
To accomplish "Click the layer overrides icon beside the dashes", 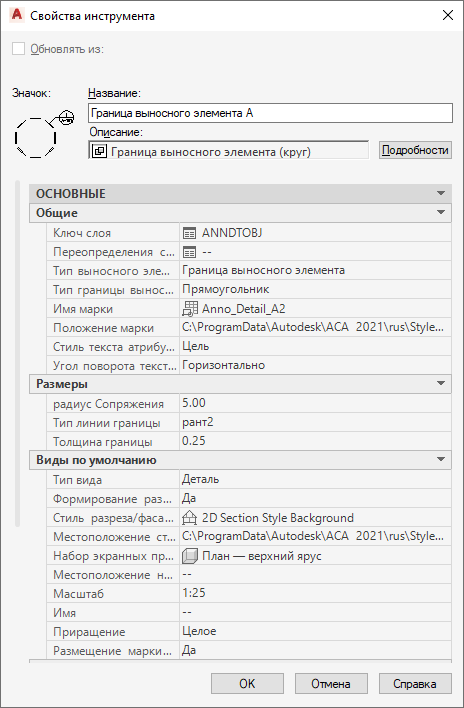I will 190,252.
